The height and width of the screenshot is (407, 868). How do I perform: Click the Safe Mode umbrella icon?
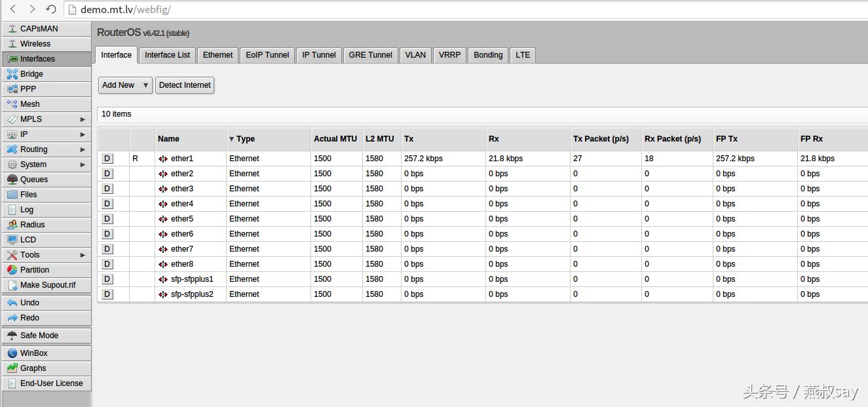12,336
